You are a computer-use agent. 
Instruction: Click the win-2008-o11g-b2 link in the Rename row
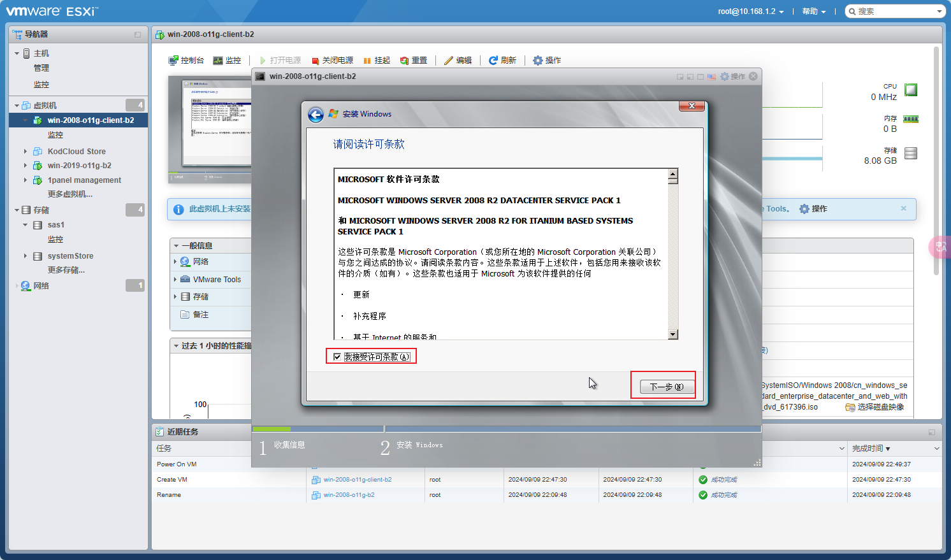(x=349, y=495)
